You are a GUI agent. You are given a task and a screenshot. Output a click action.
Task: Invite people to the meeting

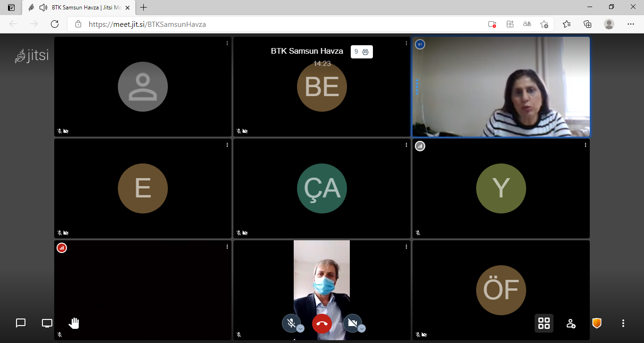571,323
